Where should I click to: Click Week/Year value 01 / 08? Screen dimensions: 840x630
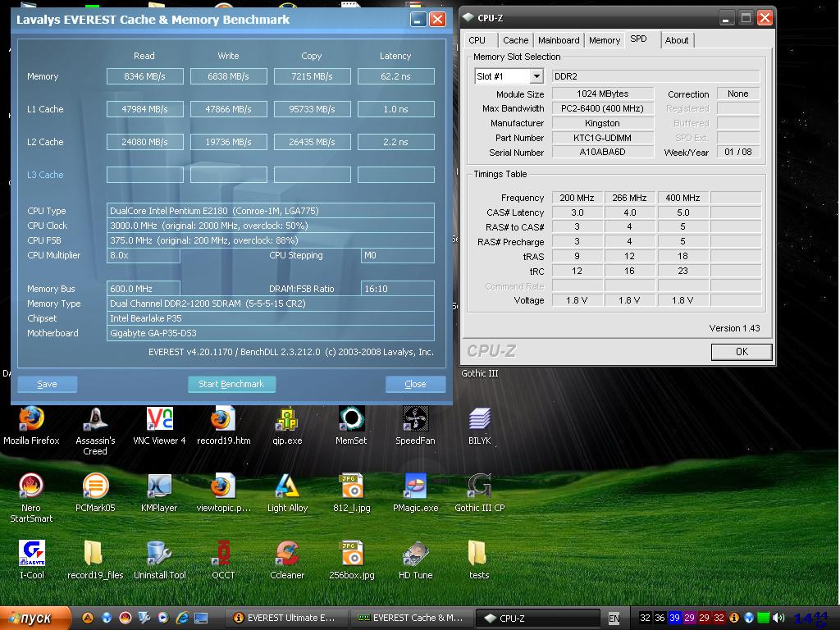coord(737,152)
